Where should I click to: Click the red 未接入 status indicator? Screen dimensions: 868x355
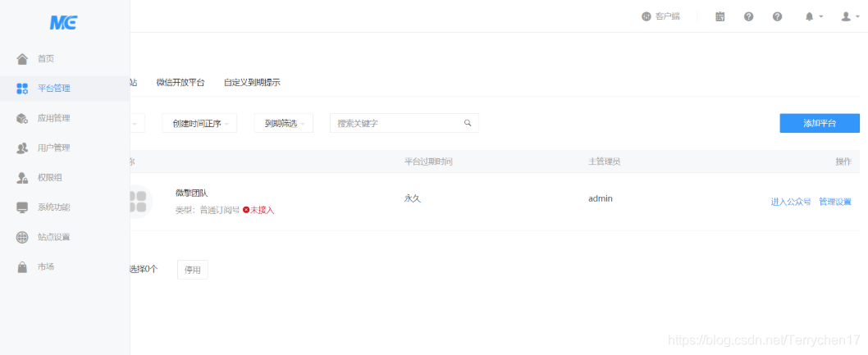pyautogui.click(x=258, y=210)
